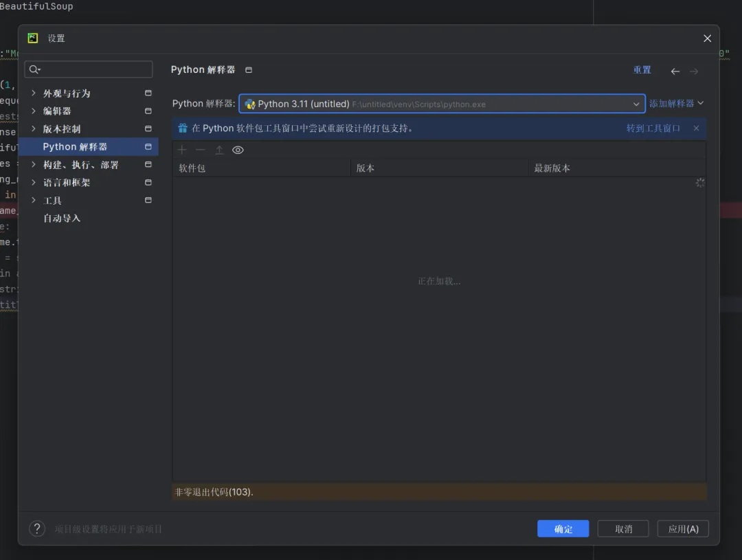Image resolution: width=742 pixels, height=560 pixels.
Task: Select 工具 settings category
Action: point(52,200)
